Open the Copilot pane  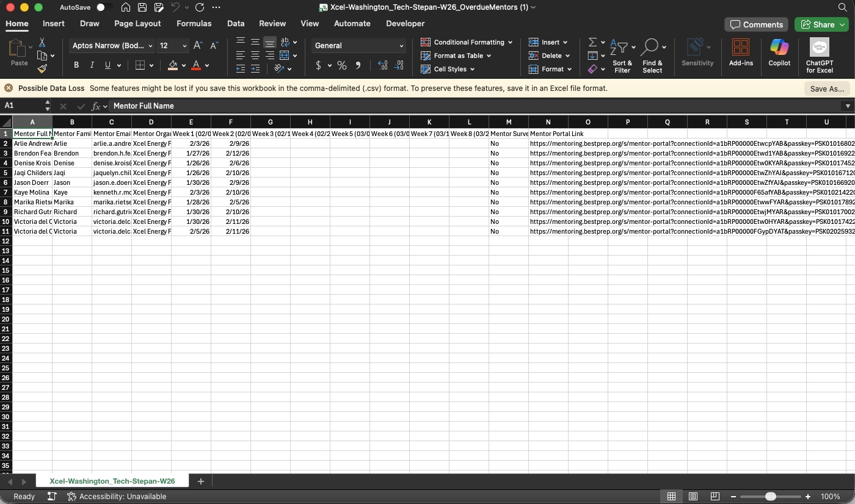pos(779,55)
